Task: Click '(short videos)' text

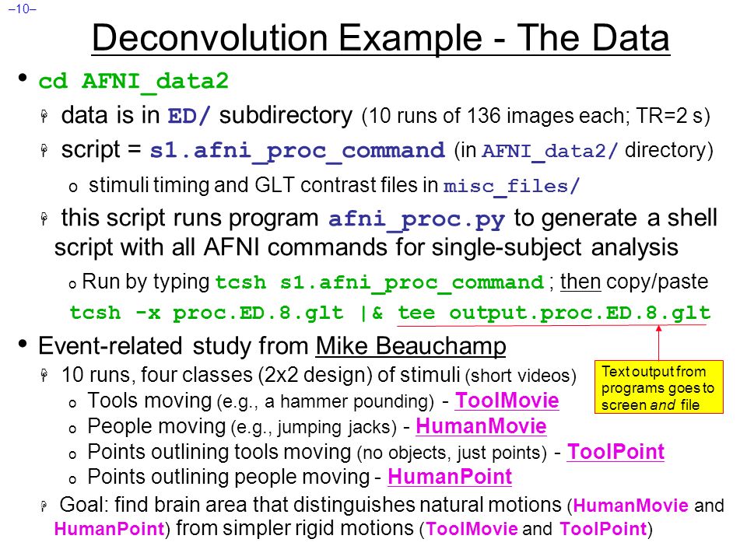Action: [521, 376]
